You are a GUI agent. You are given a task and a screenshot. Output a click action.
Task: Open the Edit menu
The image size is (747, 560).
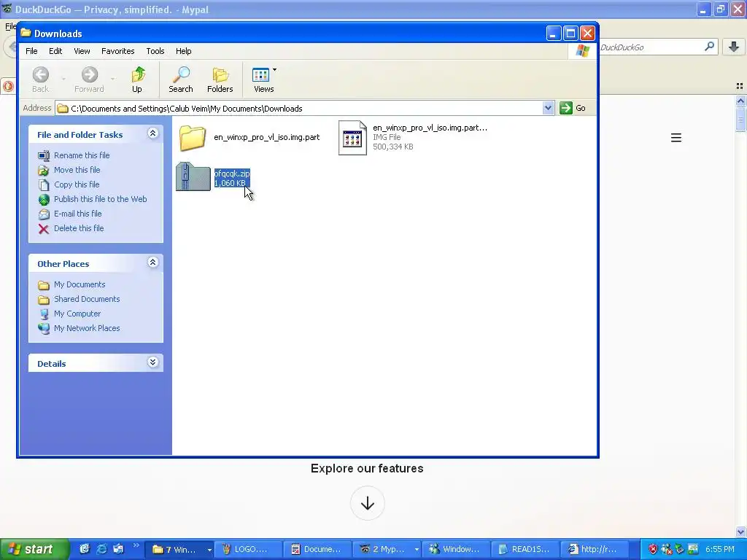[x=55, y=51]
